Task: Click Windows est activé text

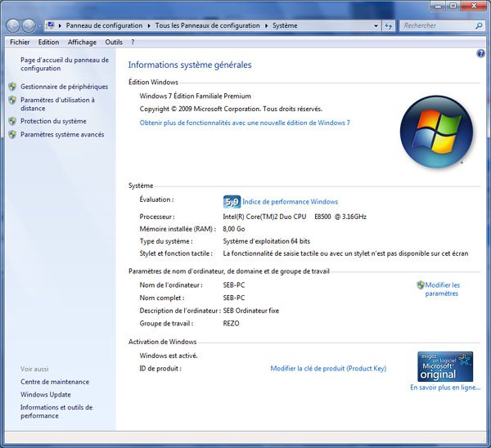Action: coord(169,356)
